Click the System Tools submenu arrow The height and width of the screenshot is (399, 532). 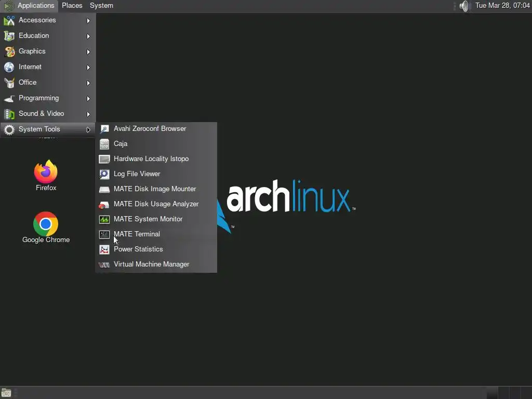pos(88,129)
